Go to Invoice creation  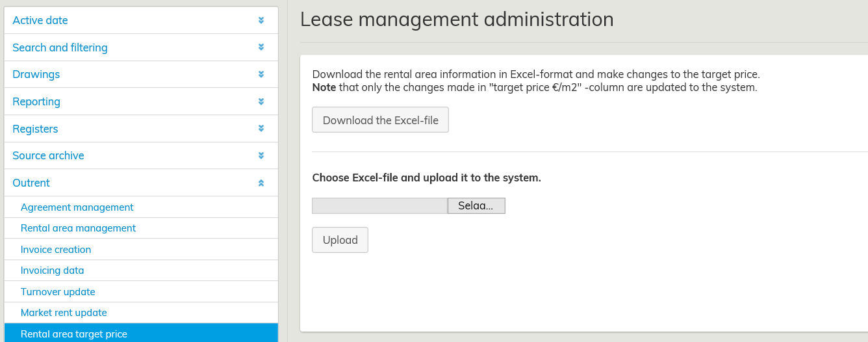(56, 250)
